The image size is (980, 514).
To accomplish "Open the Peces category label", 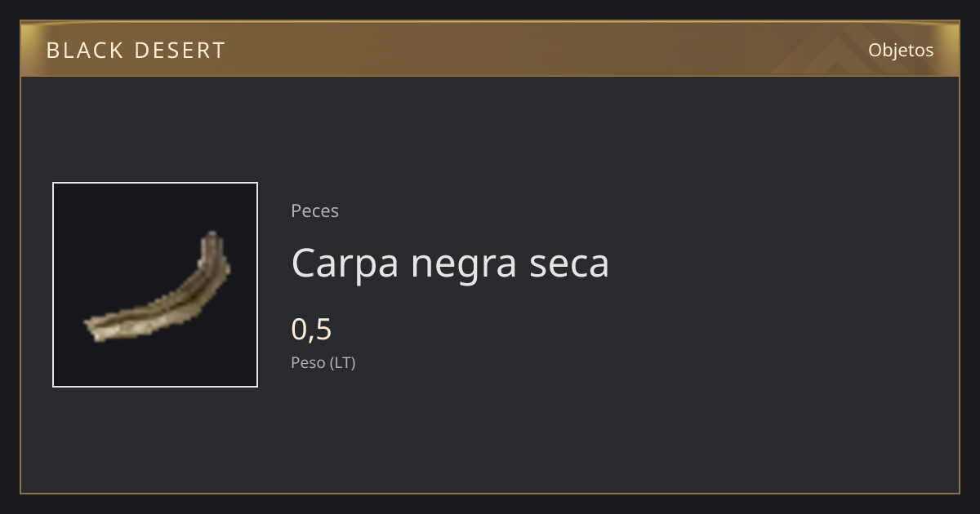I will click(x=314, y=210).
